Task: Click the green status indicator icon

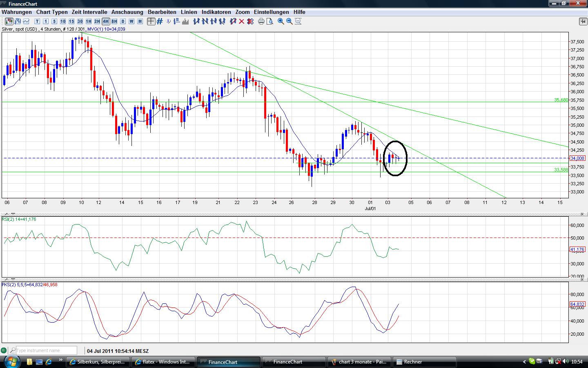Action: 4,350
